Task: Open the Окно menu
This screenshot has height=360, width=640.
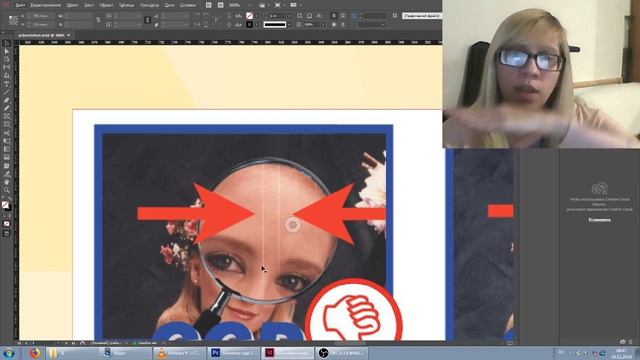Action: coord(169,5)
